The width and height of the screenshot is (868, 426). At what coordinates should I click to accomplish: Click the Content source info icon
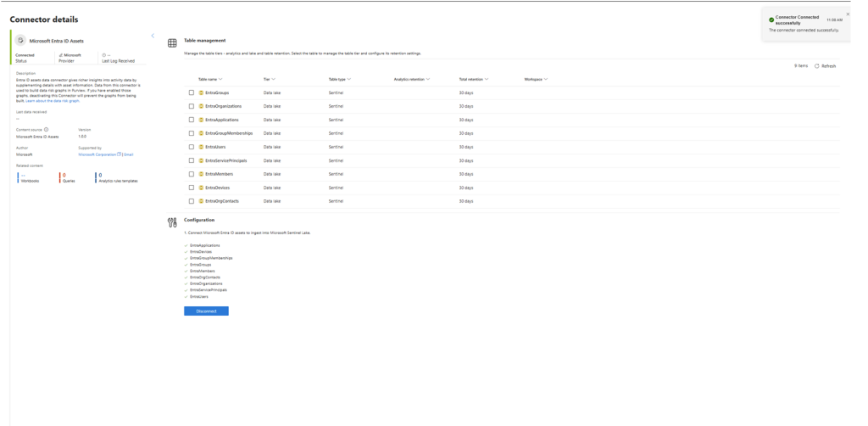47,129
